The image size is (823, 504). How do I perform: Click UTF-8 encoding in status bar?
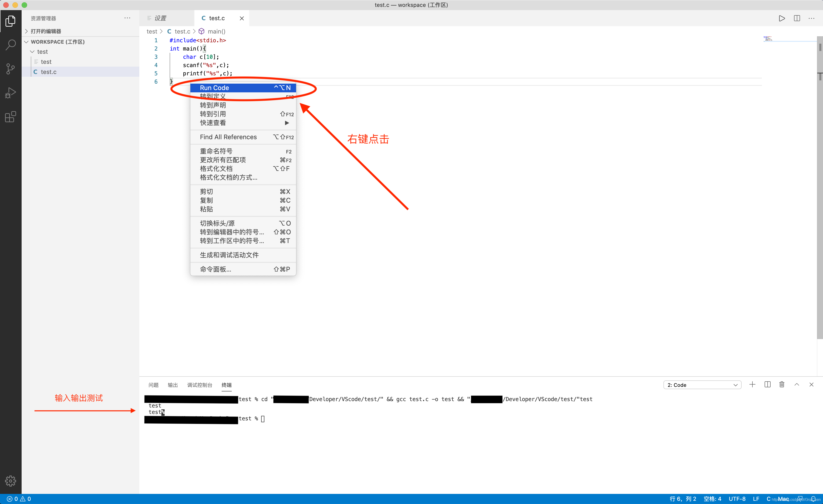click(x=737, y=499)
